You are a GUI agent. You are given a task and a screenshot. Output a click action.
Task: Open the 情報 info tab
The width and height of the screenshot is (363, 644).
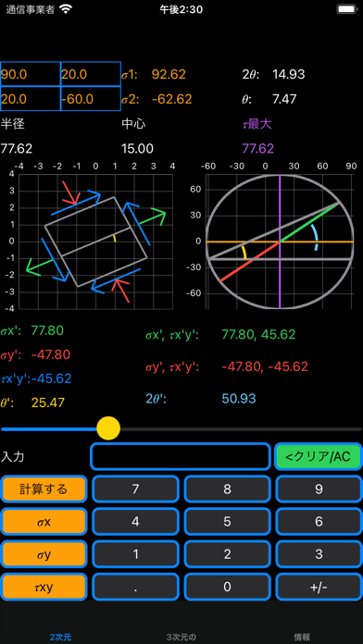302,637
